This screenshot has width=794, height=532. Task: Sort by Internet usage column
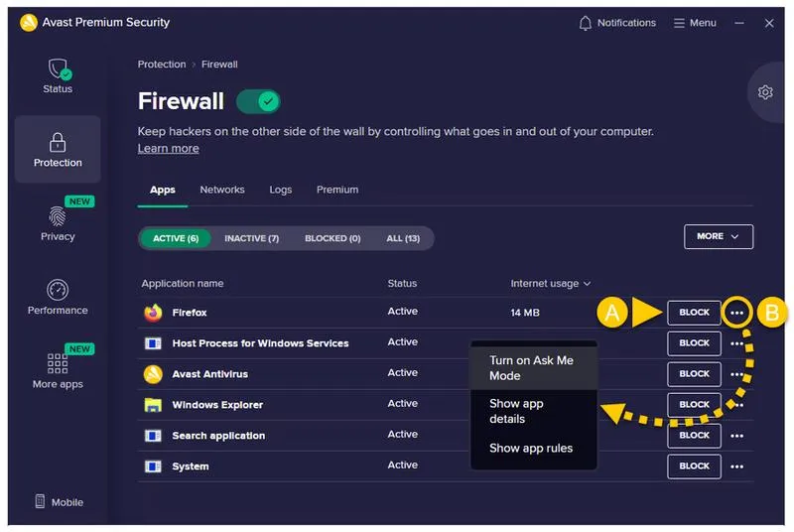point(551,284)
